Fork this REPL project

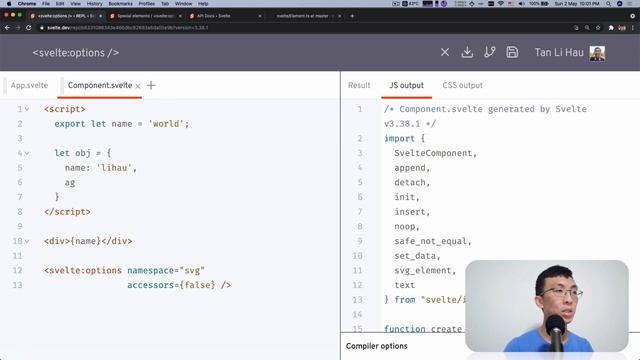point(489,52)
